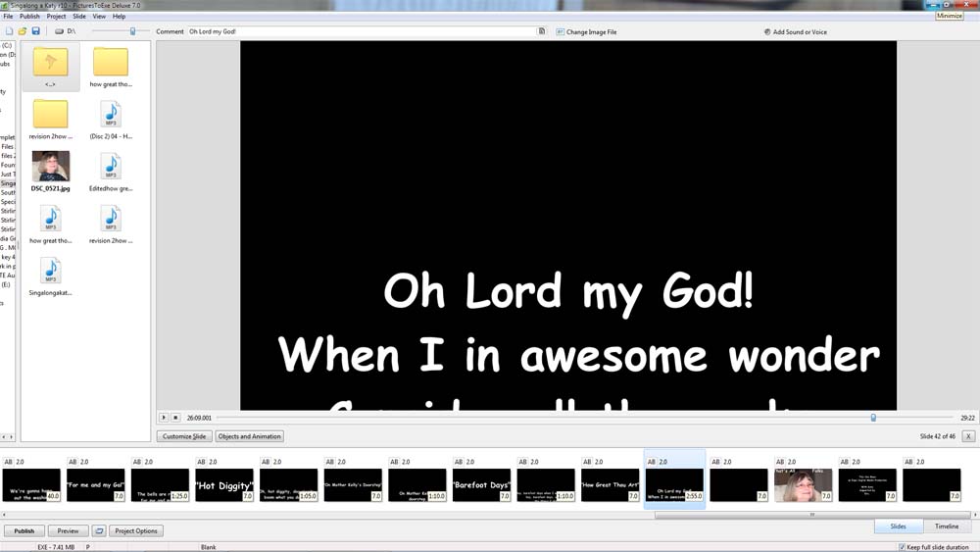The width and height of the screenshot is (980, 552).
Task: Click the Preview button
Action: 69,530
